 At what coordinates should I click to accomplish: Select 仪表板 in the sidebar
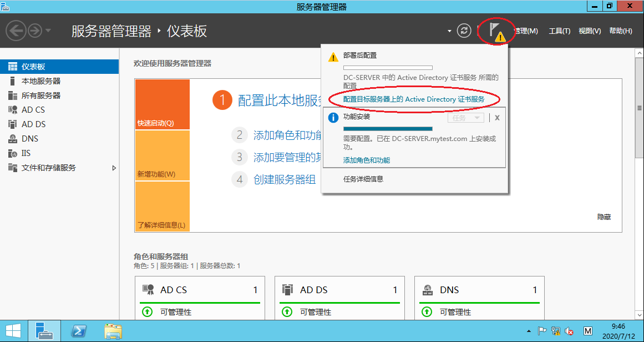[59, 67]
